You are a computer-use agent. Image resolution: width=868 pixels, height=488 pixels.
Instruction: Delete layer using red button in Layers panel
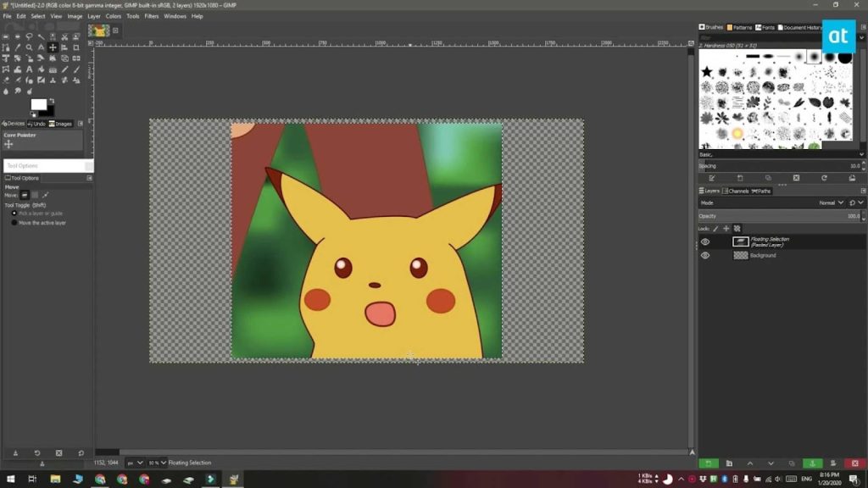854,463
